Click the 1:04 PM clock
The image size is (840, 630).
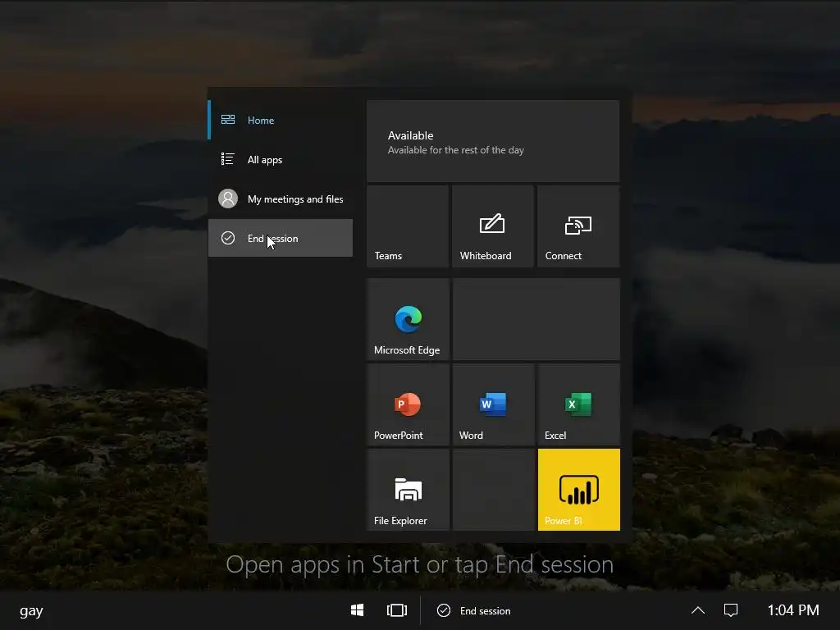click(793, 610)
